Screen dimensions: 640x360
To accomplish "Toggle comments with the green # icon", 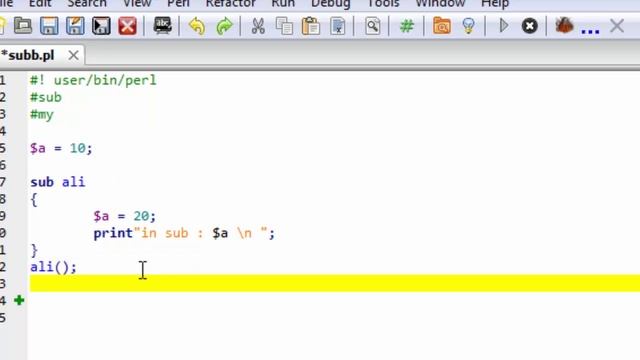I will pos(407,26).
